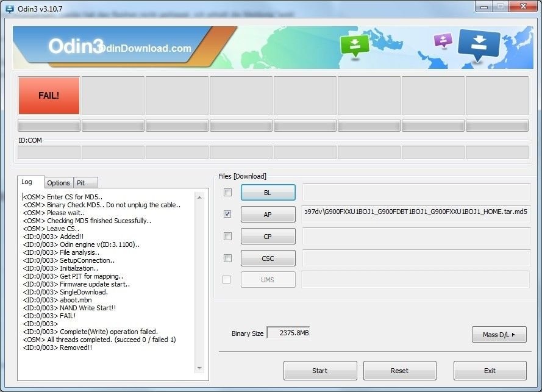This screenshot has width=542, height=392.
Task: Click the Reset button
Action: click(x=399, y=371)
